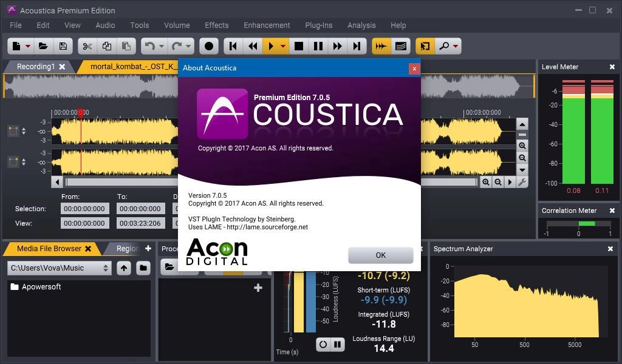The height and width of the screenshot is (364, 622).
Task: Click the Pause button in the main toolbar
Action: coord(318,46)
